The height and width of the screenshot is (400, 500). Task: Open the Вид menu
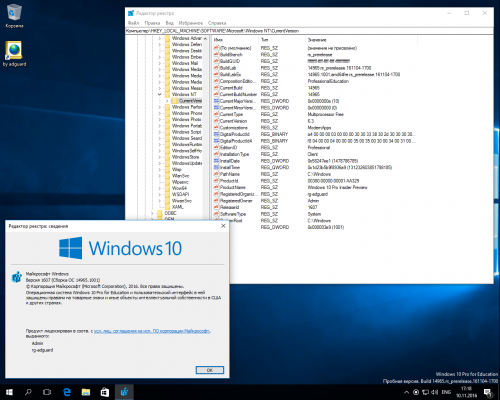click(x=170, y=23)
